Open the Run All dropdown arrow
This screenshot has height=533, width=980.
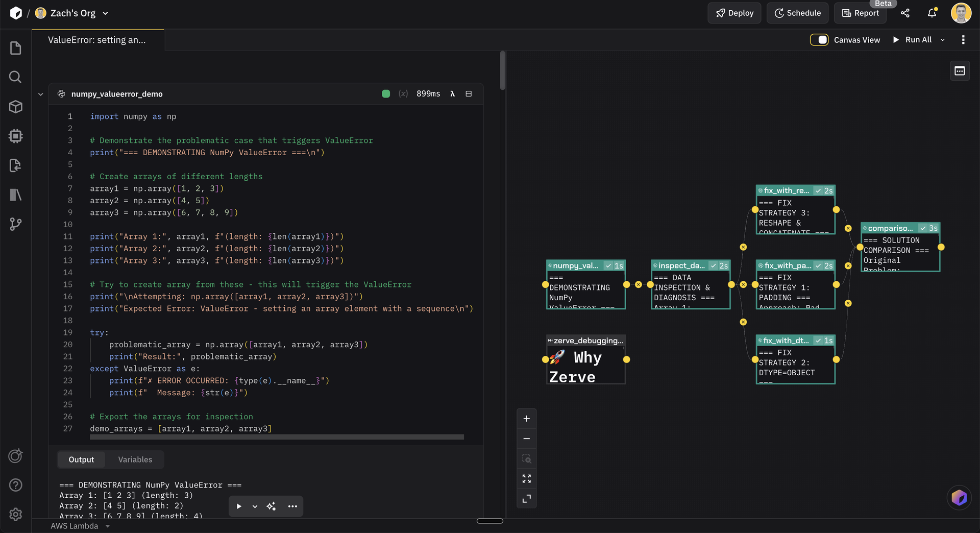(943, 40)
